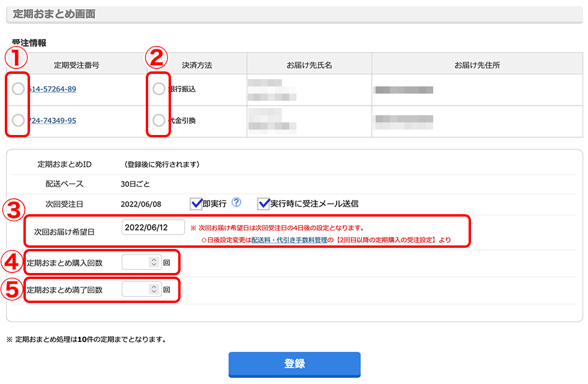Toggle the 実行時に受注メール送信 checkbox
588x384 pixels.
pyautogui.click(x=263, y=203)
